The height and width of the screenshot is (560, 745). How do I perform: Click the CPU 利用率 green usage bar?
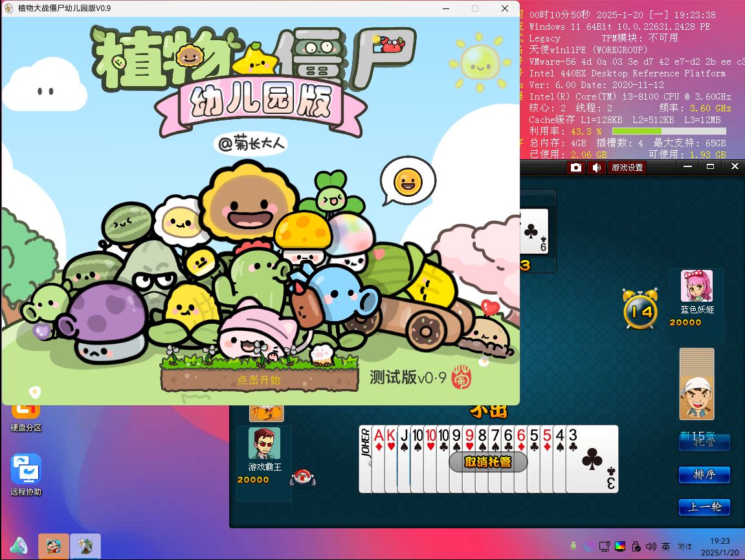click(x=669, y=131)
